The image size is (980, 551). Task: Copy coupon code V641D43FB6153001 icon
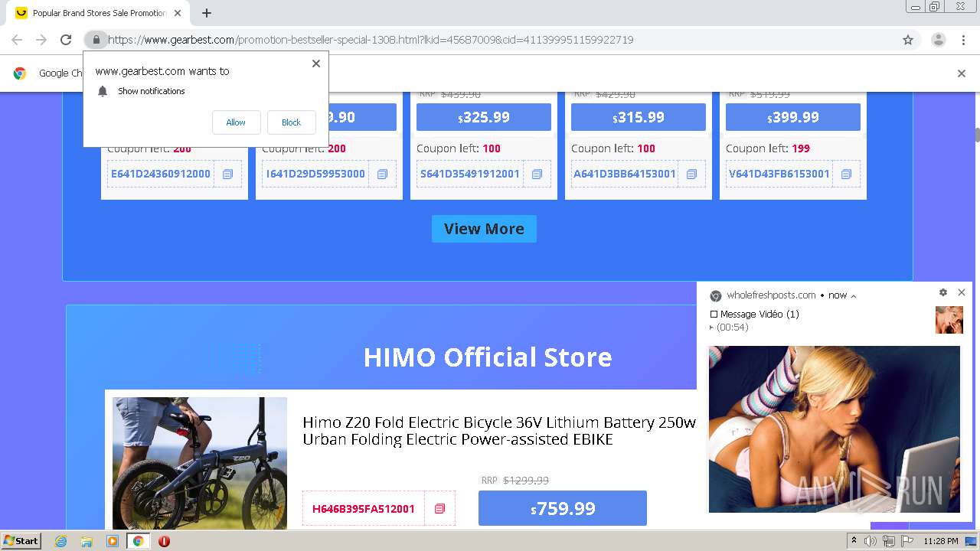(x=846, y=174)
